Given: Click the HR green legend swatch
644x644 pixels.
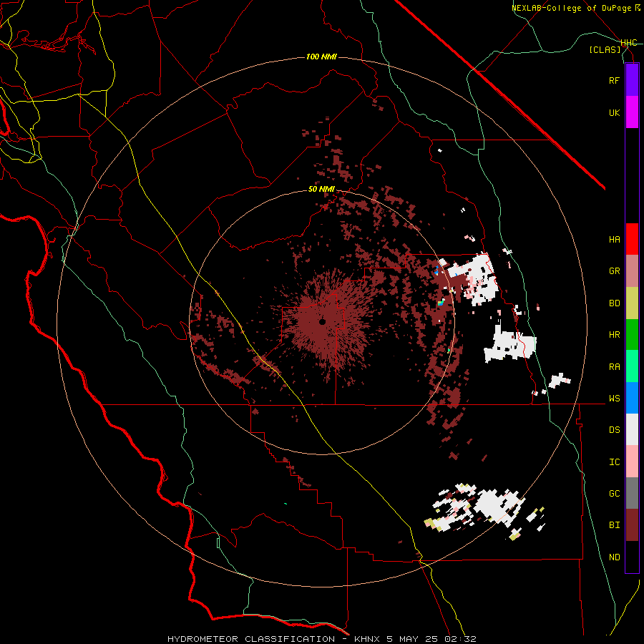Looking at the screenshot, I should point(632,335).
